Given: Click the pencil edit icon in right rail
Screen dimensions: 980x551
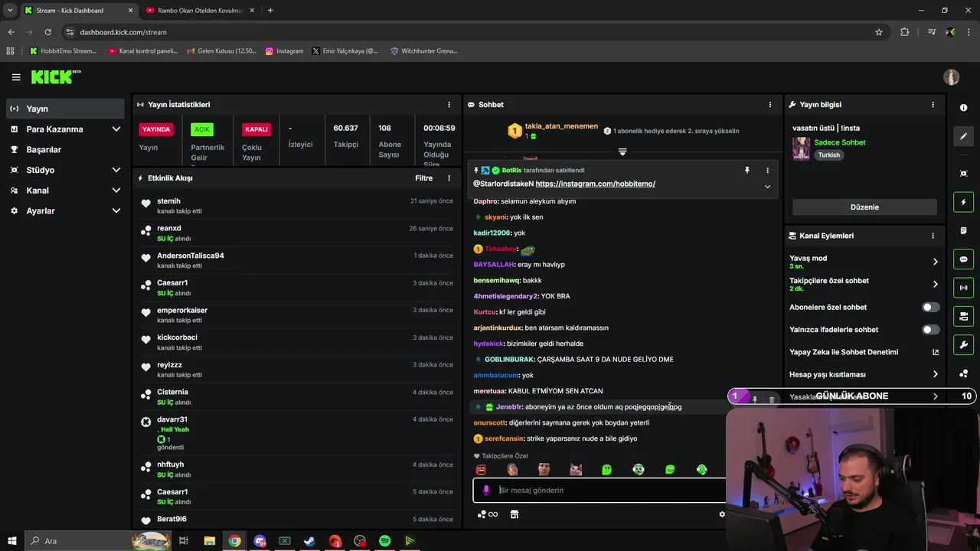Looking at the screenshot, I should pyautogui.click(x=964, y=136).
